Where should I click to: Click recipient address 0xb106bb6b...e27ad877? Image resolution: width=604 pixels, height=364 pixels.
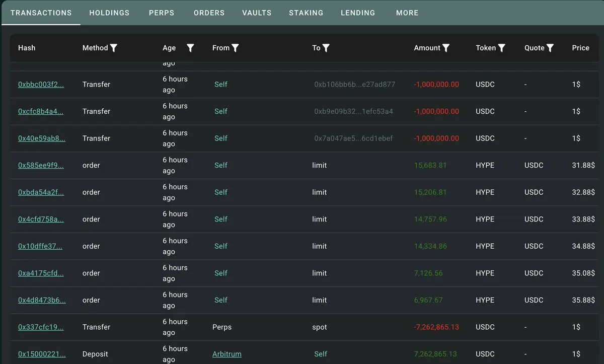click(x=355, y=85)
